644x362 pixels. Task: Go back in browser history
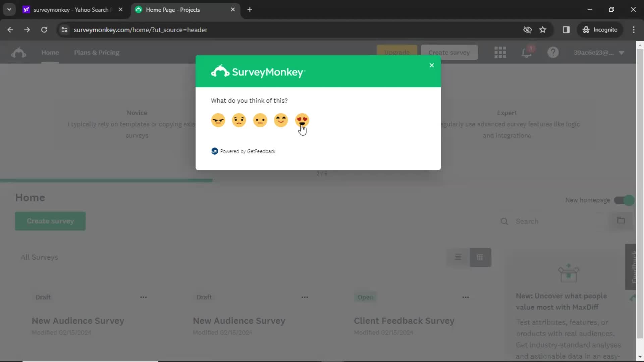pos(10,30)
